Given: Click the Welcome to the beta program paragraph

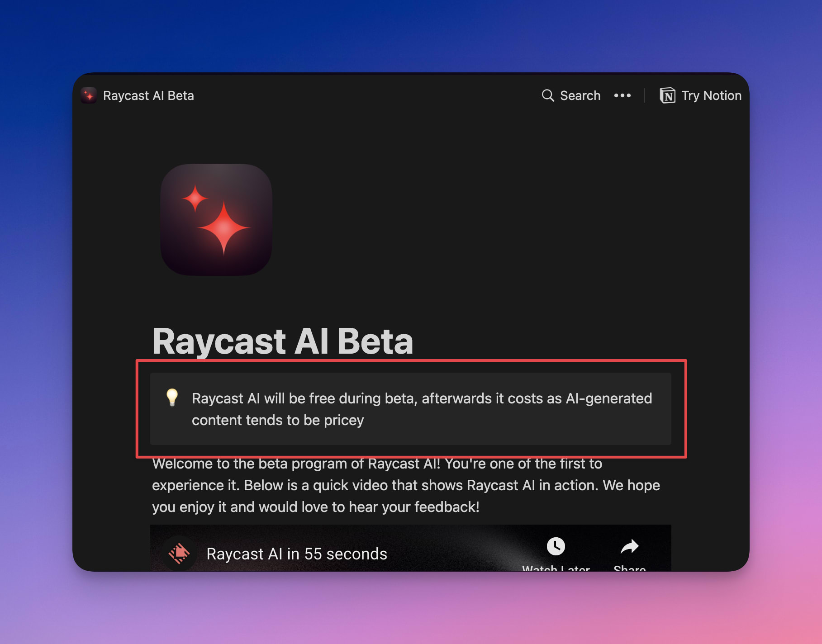Looking at the screenshot, I should point(406,485).
